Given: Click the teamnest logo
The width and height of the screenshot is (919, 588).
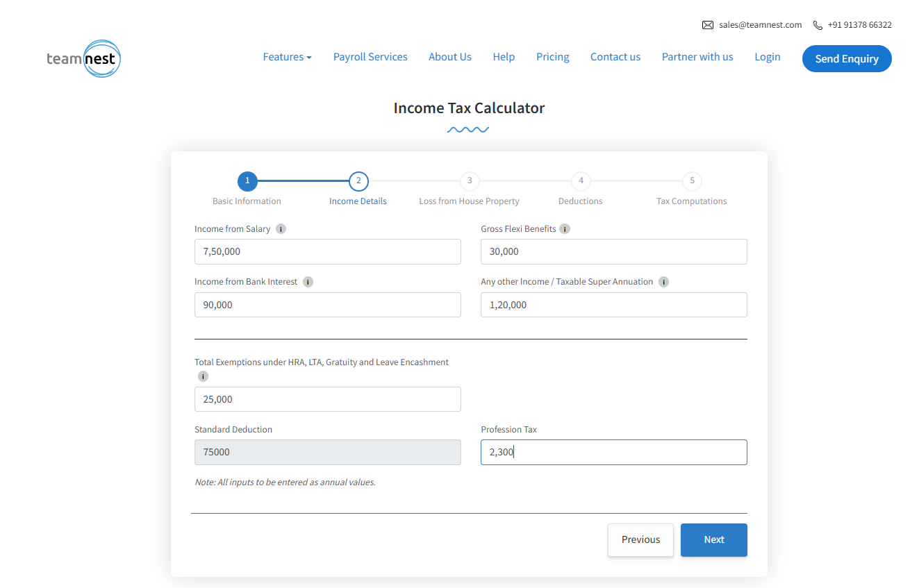Looking at the screenshot, I should (83, 58).
